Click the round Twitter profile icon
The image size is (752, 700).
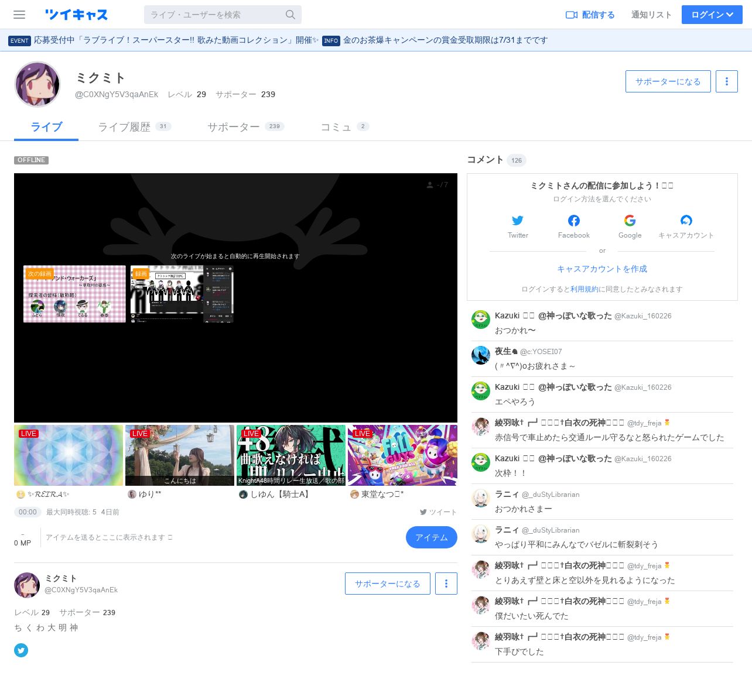[21, 650]
